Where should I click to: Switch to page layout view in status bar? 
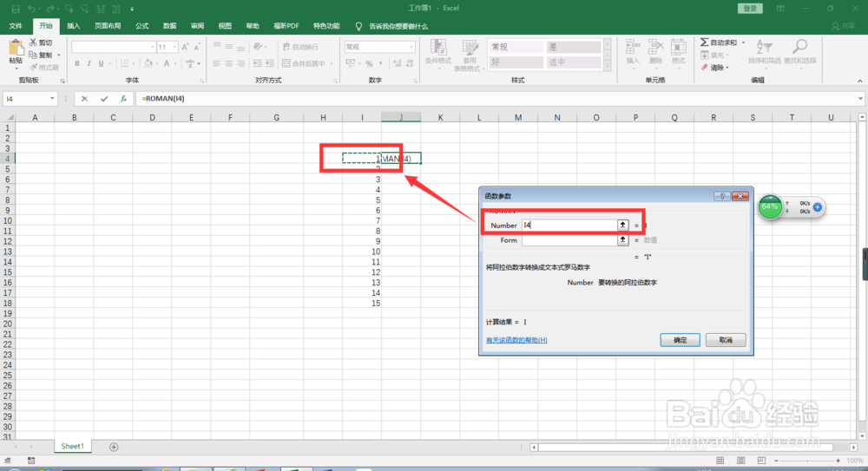pyautogui.click(x=740, y=461)
